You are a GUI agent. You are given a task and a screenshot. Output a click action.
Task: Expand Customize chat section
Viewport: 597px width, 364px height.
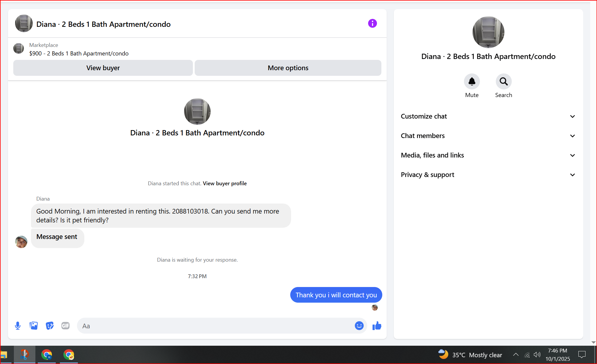point(488,116)
